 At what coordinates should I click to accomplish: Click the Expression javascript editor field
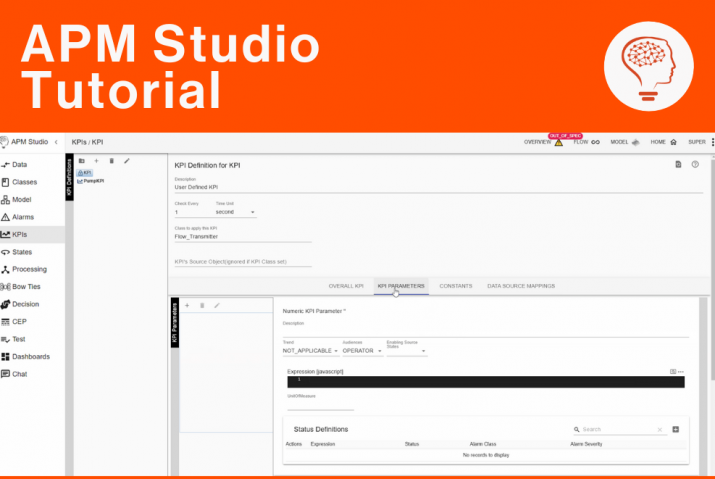[x=480, y=381]
